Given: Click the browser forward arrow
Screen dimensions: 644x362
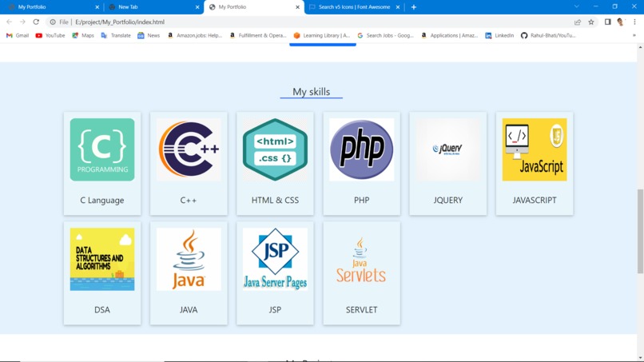Looking at the screenshot, I should click(22, 22).
